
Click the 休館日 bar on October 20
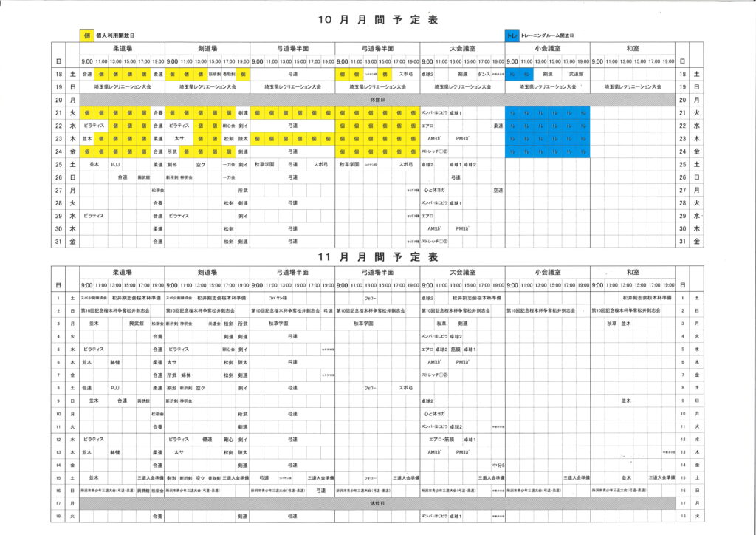pyautogui.click(x=377, y=99)
